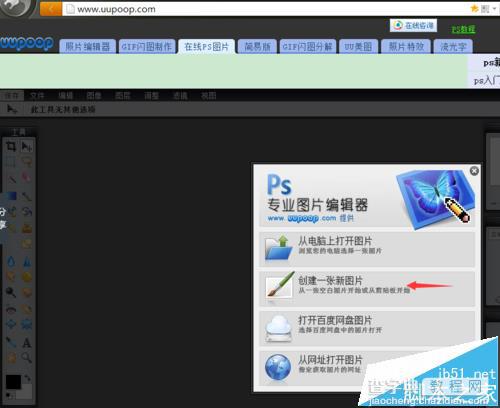Select the Red Eye reduction tool
This screenshot has width=500, height=408.
[11, 310]
